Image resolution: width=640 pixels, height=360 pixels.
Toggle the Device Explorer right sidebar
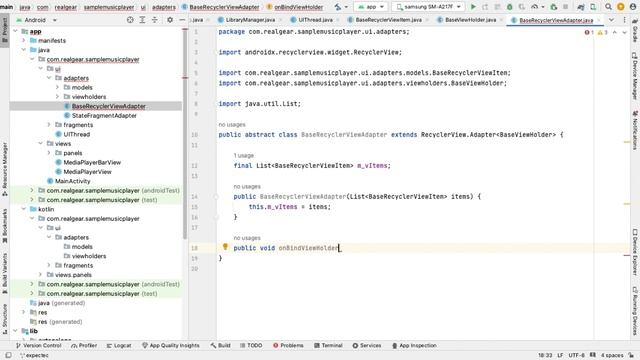click(x=635, y=251)
